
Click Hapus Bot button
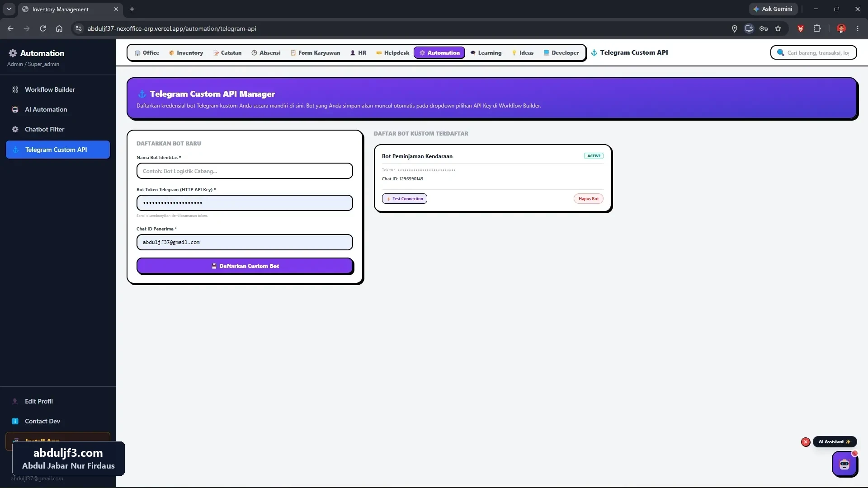click(589, 199)
